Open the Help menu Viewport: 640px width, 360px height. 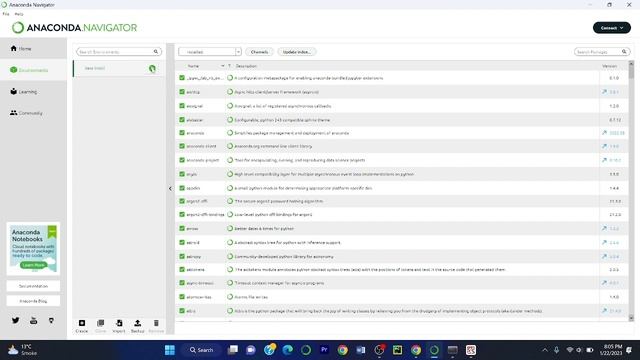coord(19,14)
